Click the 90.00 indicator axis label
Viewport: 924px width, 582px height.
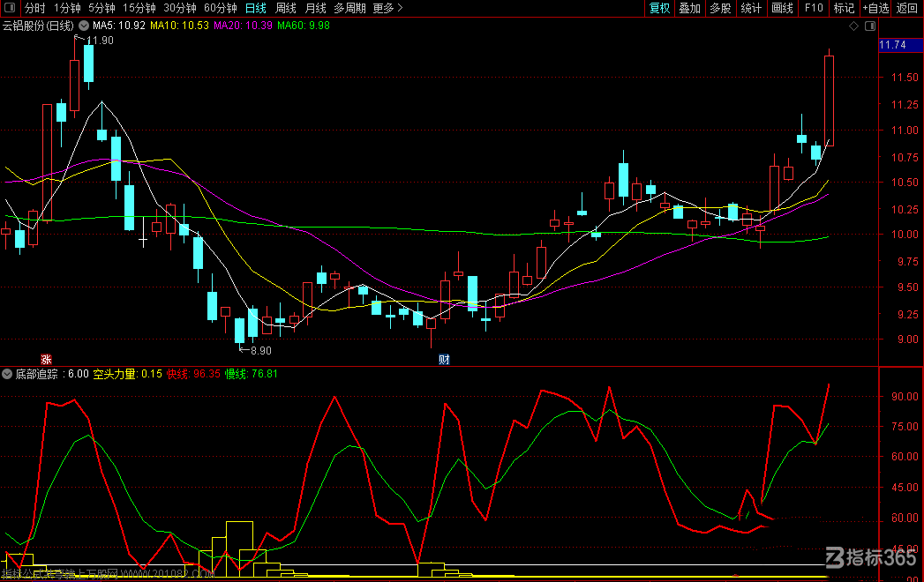click(x=905, y=397)
